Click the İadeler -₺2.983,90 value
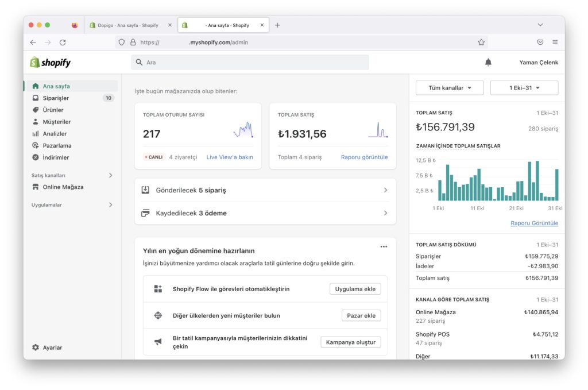This screenshot has height=390, width=588. tap(543, 266)
